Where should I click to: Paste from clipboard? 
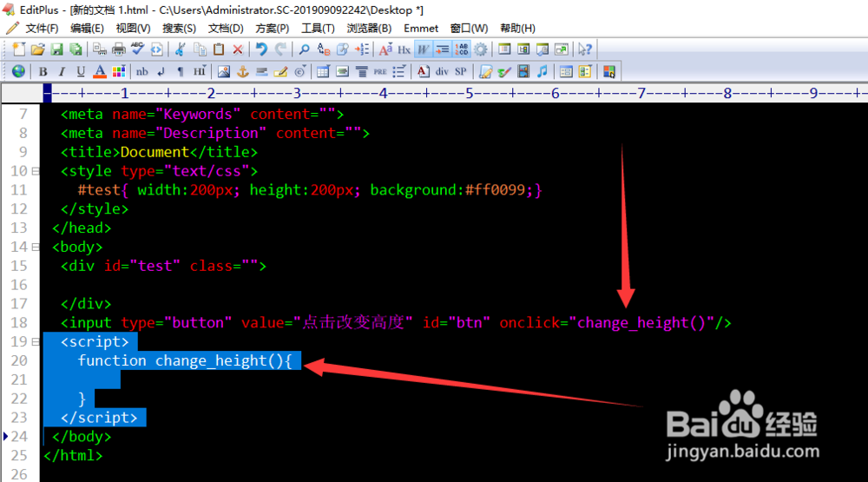tap(219, 50)
